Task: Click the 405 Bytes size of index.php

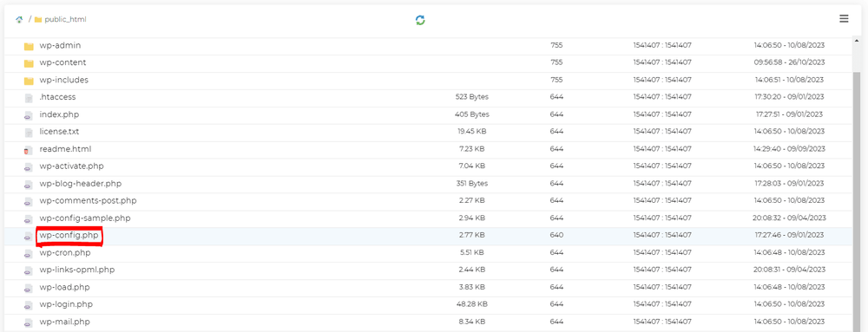Action: click(x=471, y=114)
